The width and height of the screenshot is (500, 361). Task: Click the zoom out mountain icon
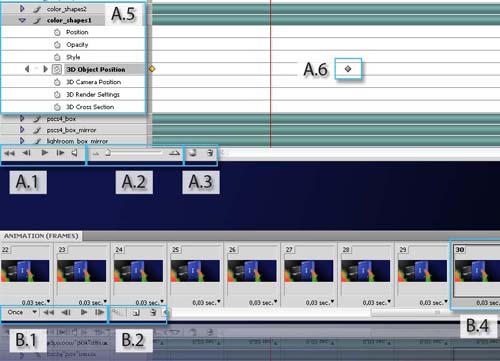click(x=96, y=154)
